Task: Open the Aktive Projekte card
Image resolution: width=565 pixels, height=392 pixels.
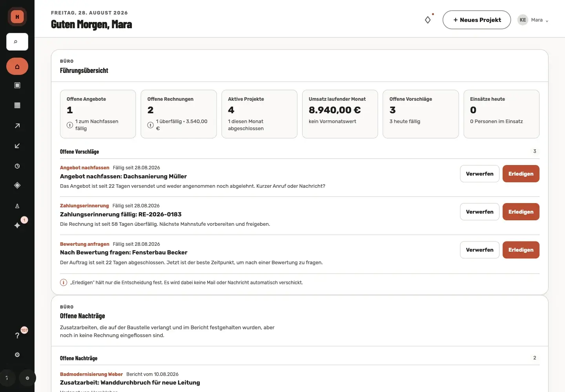Action: 259,114
